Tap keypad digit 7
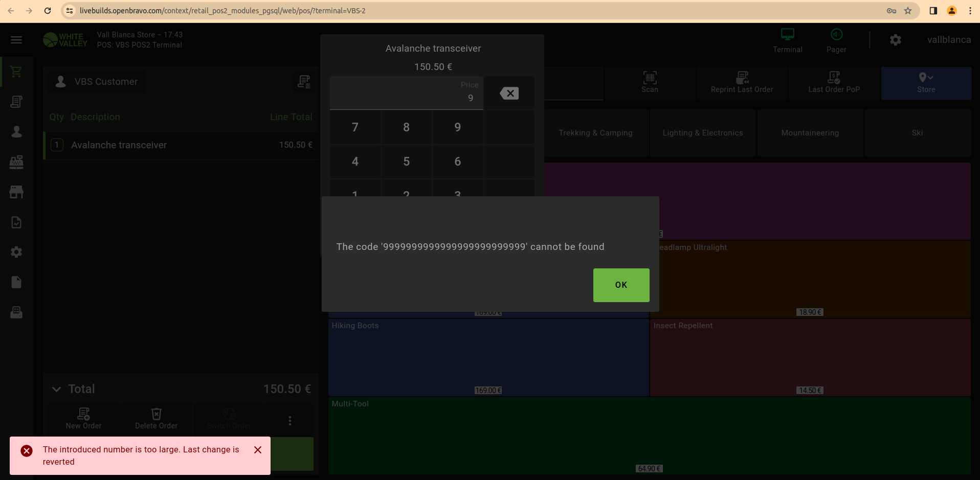980x480 pixels. click(355, 127)
